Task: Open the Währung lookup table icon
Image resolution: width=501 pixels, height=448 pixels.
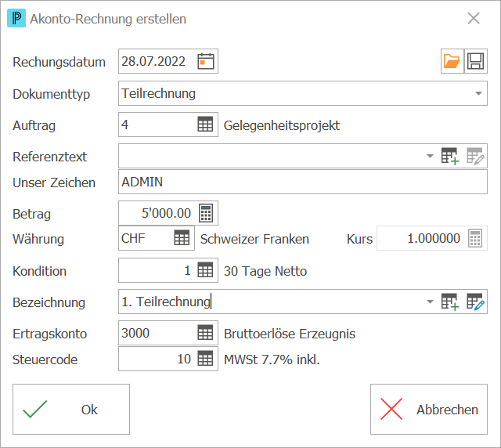Action: (x=182, y=238)
